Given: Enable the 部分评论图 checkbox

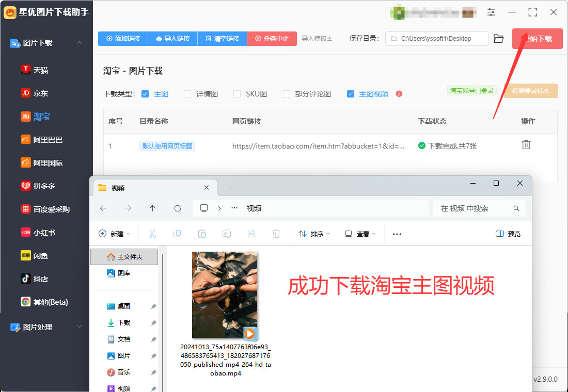Looking at the screenshot, I should 287,94.
